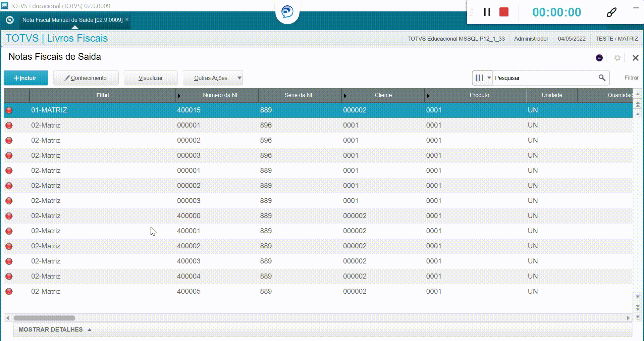Screen dimensions: 644x341
Task: Open the recorder annotation pen tool
Action: (x=611, y=12)
